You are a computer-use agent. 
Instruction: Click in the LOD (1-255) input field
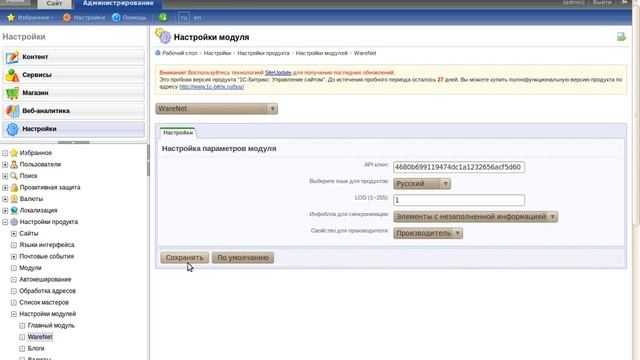pyautogui.click(x=459, y=200)
